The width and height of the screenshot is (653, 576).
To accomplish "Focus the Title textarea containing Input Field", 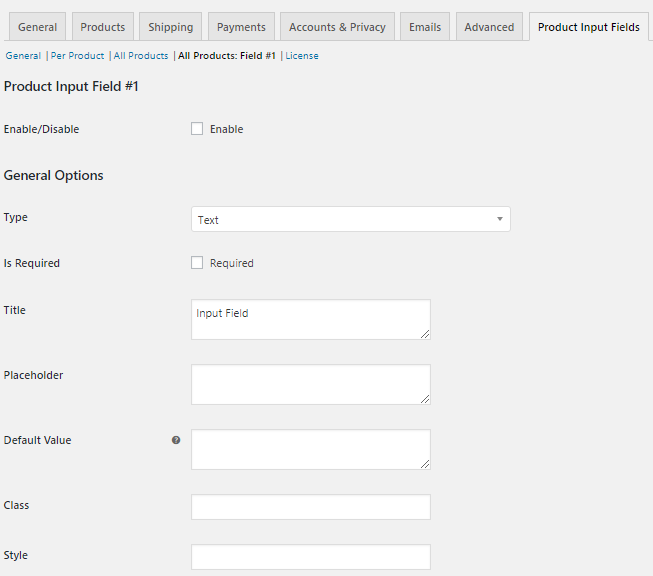I will pos(311,319).
